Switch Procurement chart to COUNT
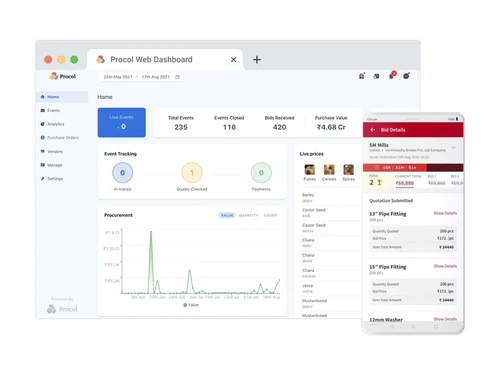The width and height of the screenshot is (500, 375). 270,215
